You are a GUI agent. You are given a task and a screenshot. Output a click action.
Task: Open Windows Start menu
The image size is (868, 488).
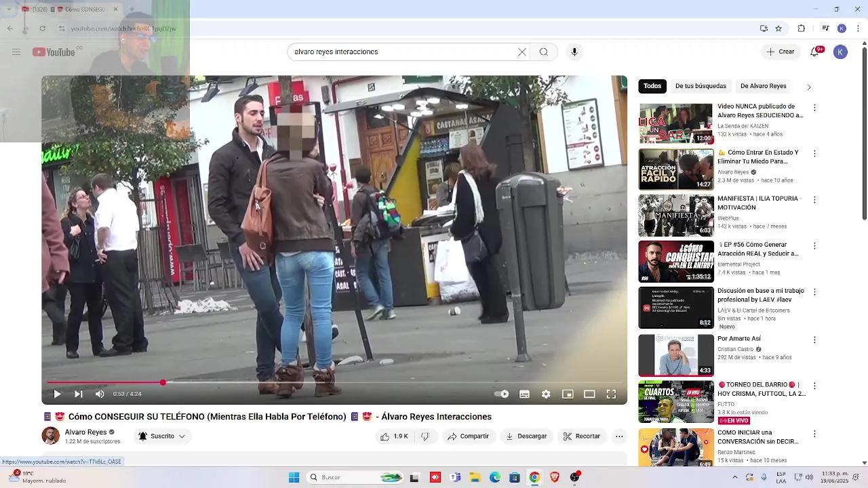[x=294, y=477]
